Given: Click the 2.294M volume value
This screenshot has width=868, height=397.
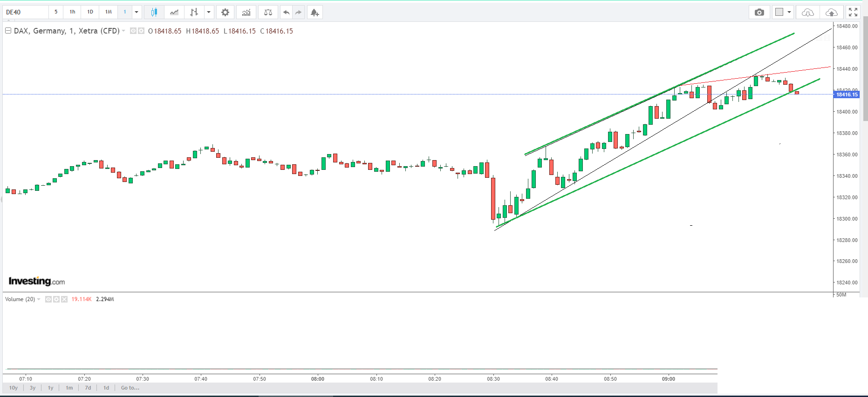Looking at the screenshot, I should (x=105, y=299).
